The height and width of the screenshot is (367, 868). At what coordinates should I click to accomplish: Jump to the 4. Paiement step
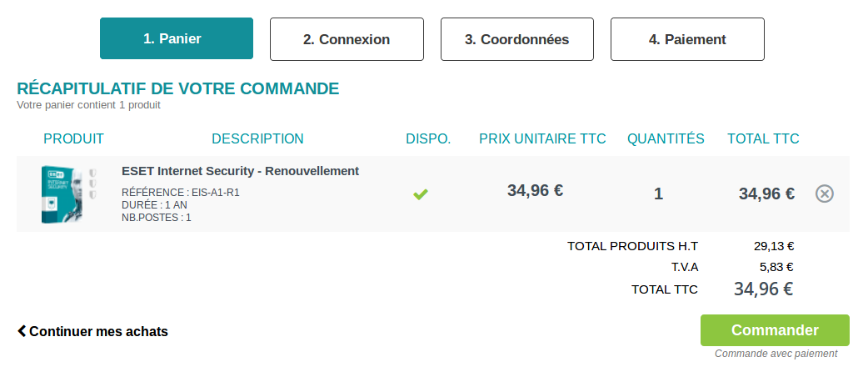[687, 39]
